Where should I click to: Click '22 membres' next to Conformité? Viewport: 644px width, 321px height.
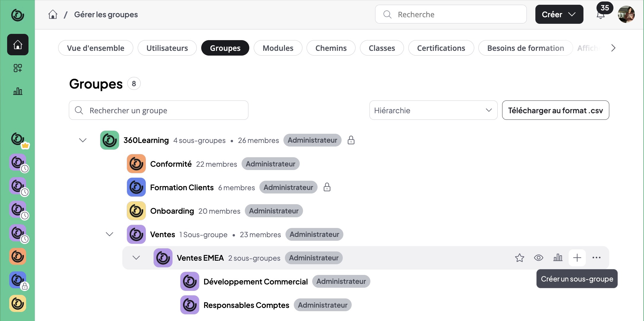click(x=217, y=164)
